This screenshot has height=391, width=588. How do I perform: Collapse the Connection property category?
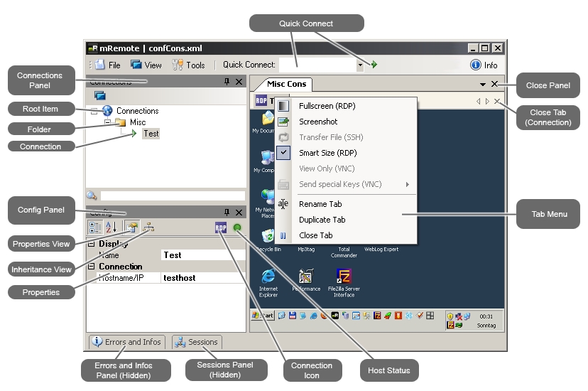[x=91, y=267]
